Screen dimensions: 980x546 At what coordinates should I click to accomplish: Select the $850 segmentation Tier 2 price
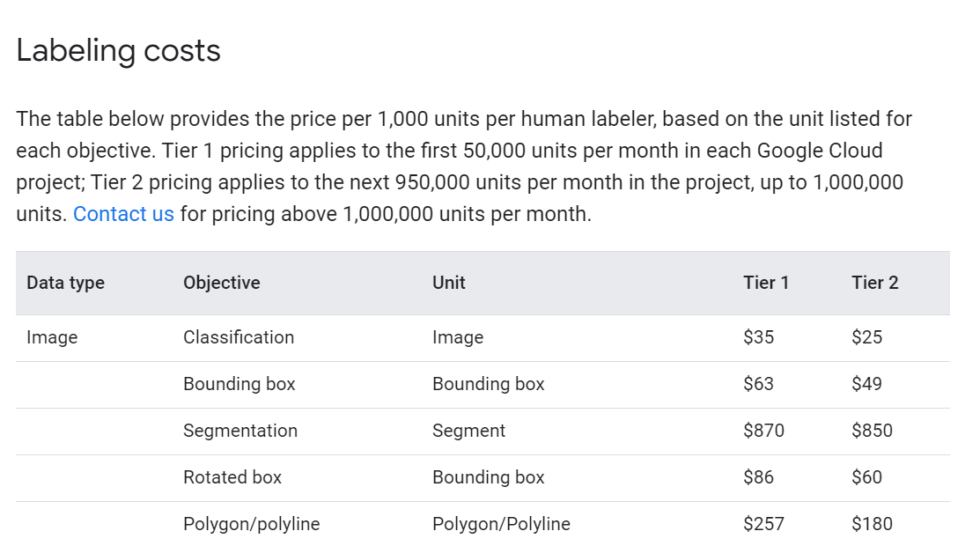click(x=872, y=431)
